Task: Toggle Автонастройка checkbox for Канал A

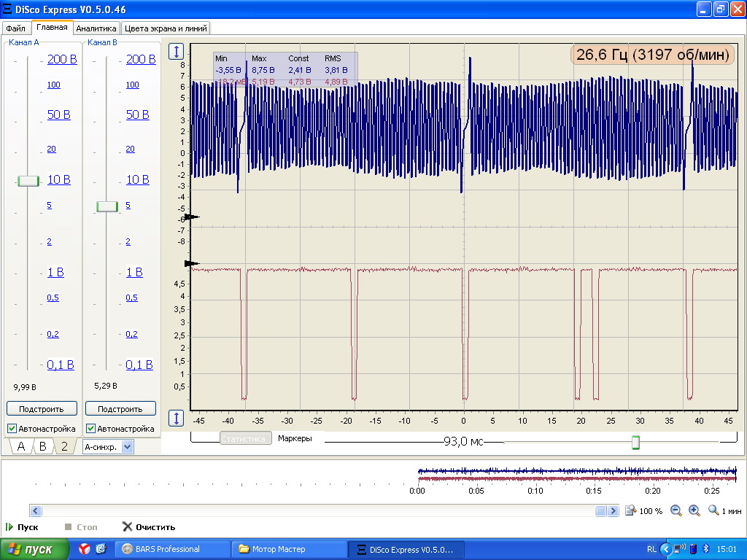Action: coord(12,429)
